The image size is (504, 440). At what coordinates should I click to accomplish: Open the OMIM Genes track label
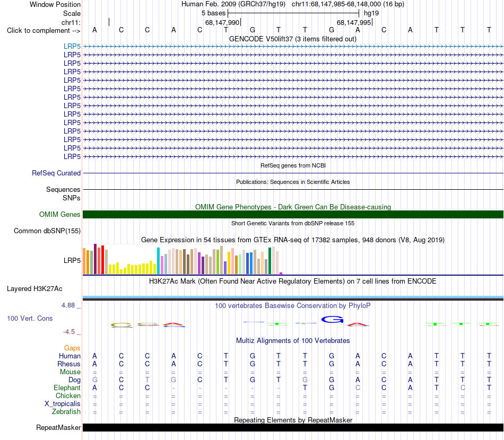(60, 215)
